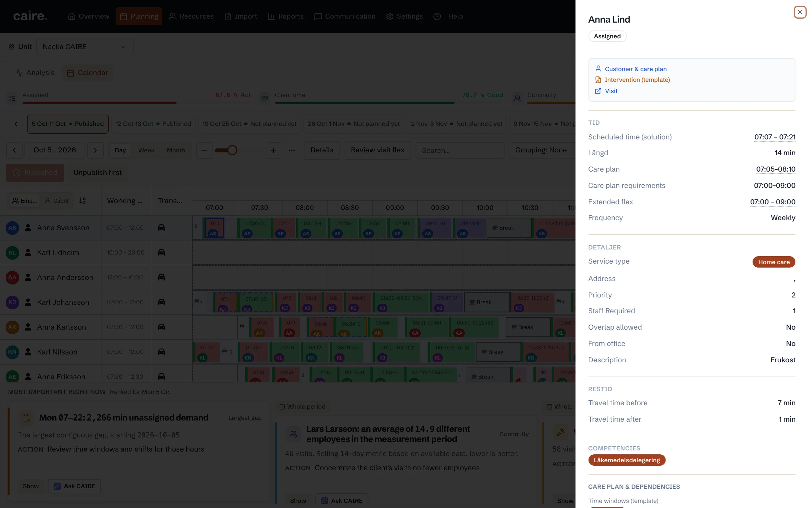Image resolution: width=812 pixels, height=508 pixels.
Task: Select the 19 Oct-25 Oct week
Action: point(249,124)
